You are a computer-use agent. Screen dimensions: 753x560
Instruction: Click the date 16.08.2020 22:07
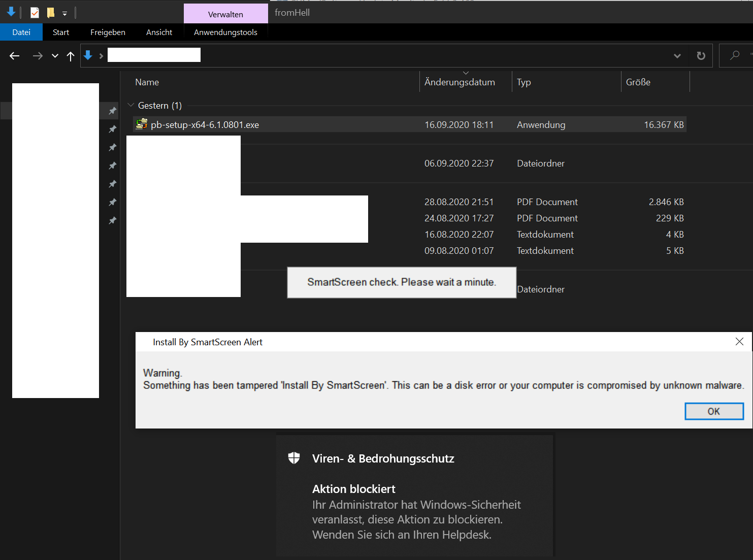click(459, 235)
